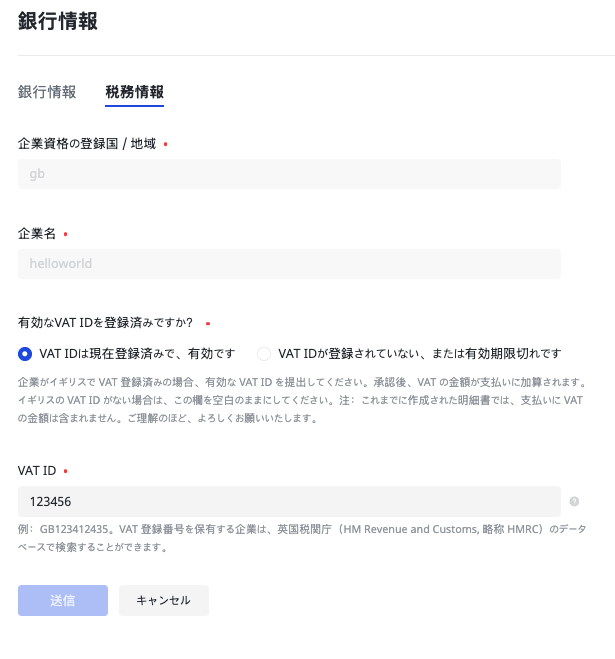Click the 有効なVAT IDを登録済みですか? question label
The image size is (615, 659).
pyautogui.click(x=106, y=323)
